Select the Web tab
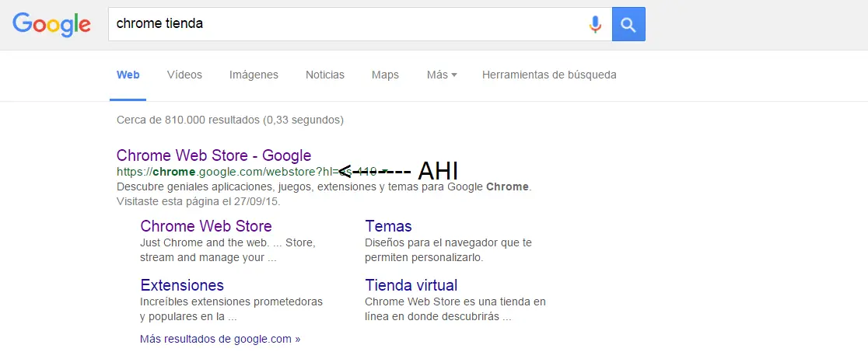868x359 pixels. [x=128, y=75]
